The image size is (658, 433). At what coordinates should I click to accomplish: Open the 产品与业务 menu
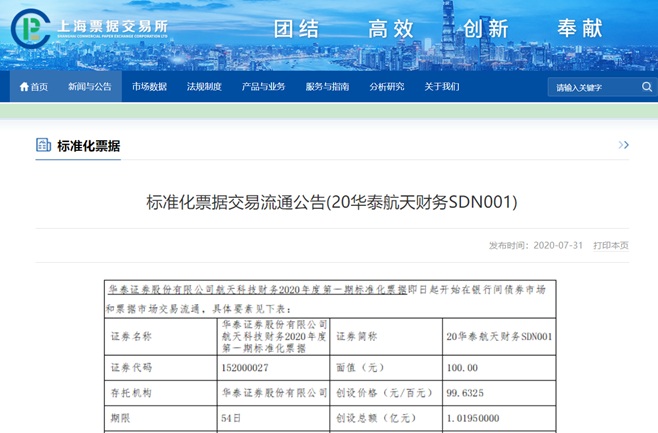(x=263, y=86)
